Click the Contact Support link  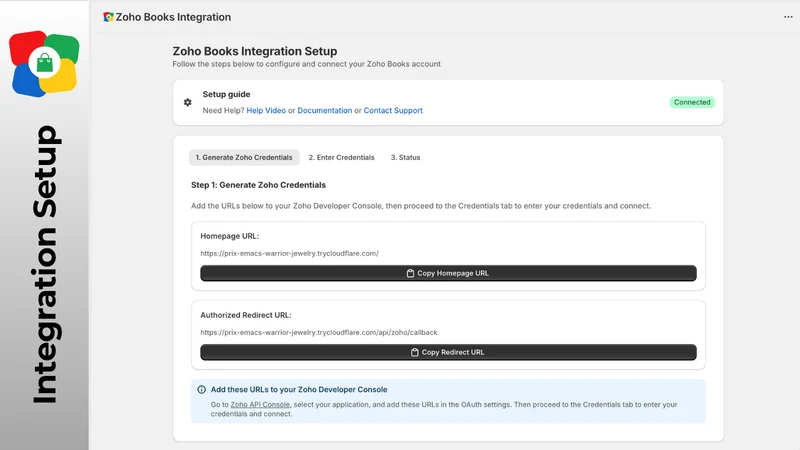point(393,110)
